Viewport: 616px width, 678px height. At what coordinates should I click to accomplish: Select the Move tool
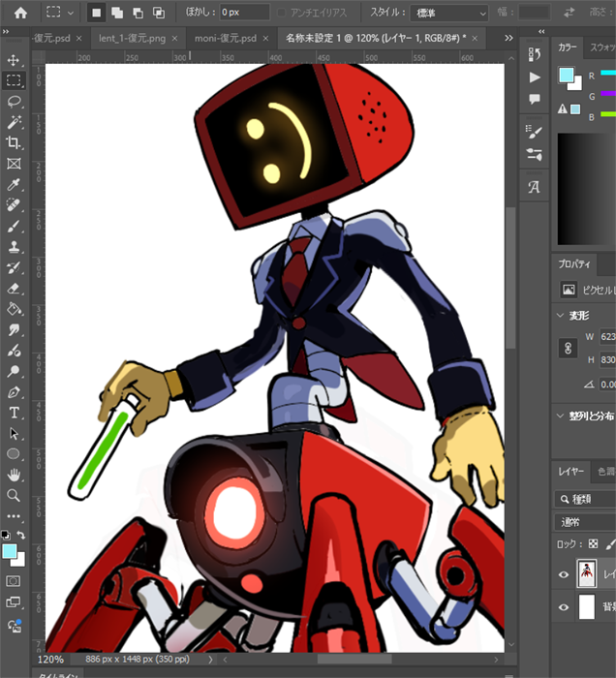click(14, 60)
